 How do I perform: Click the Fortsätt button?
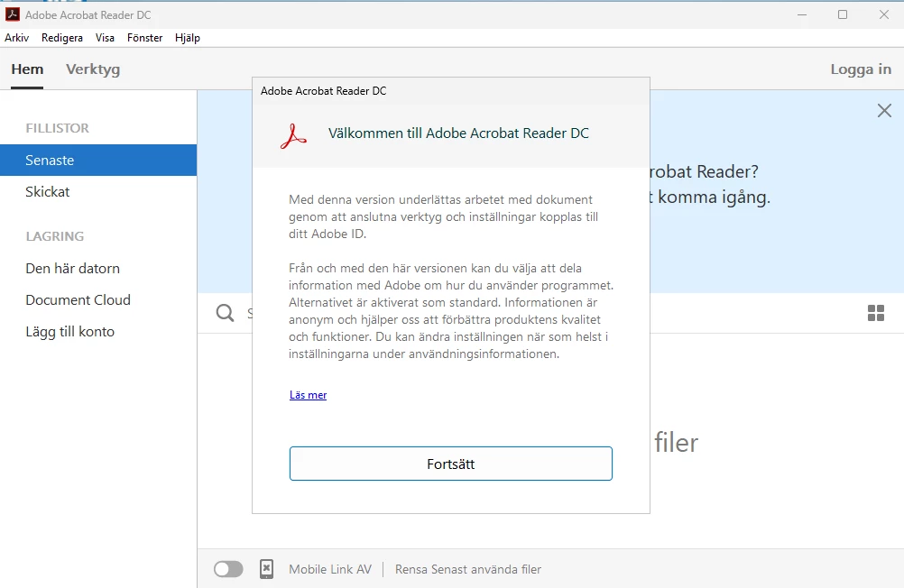[451, 464]
